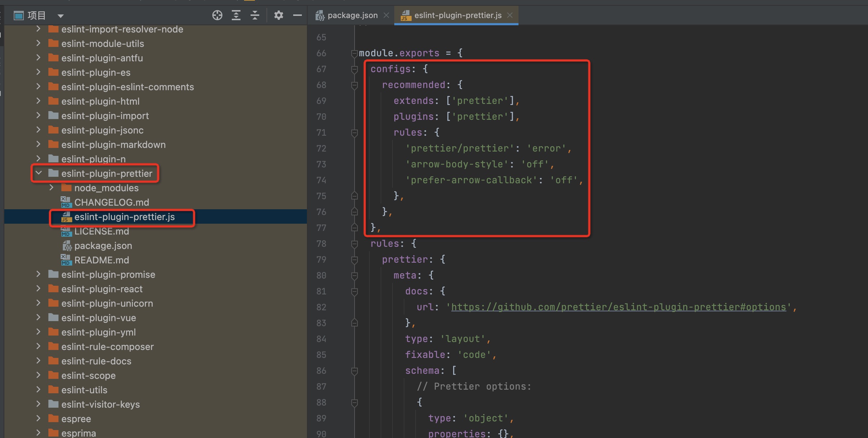Open the project view dropdown arrow
The width and height of the screenshot is (868, 438).
61,16
